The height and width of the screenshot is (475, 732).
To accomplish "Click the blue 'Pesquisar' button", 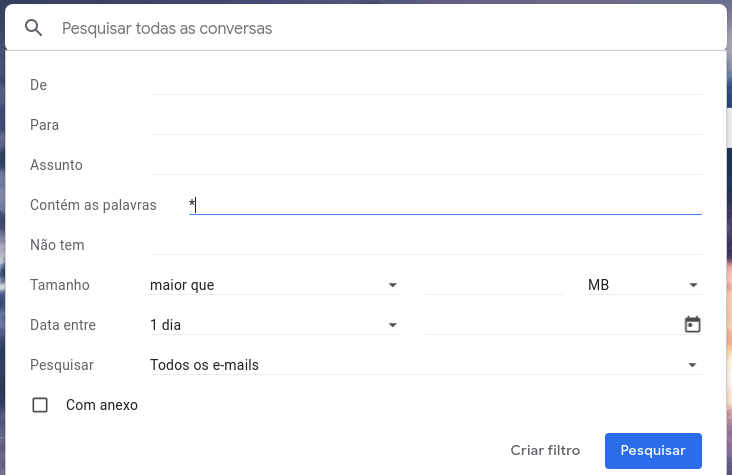I will (x=653, y=450).
